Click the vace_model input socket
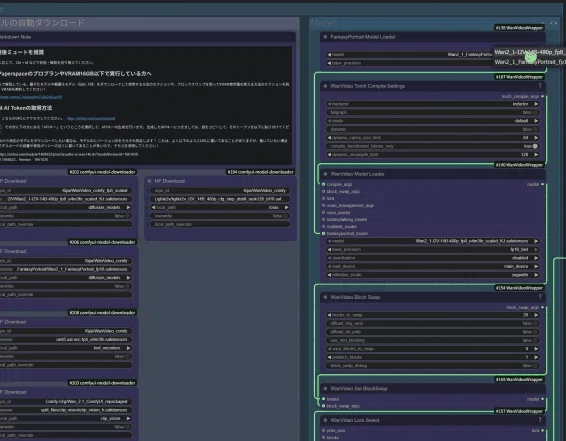 point(323,212)
